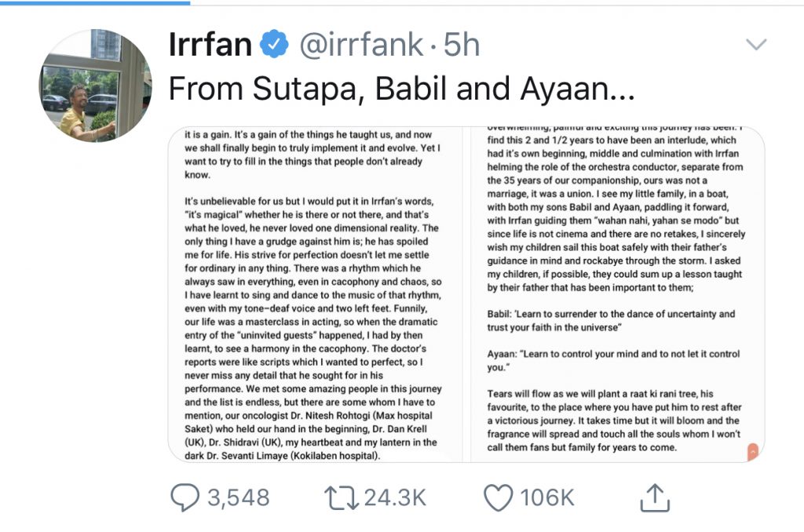Open the tweet options chevron menu
This screenshot has height=532, width=804.
pos(755,45)
